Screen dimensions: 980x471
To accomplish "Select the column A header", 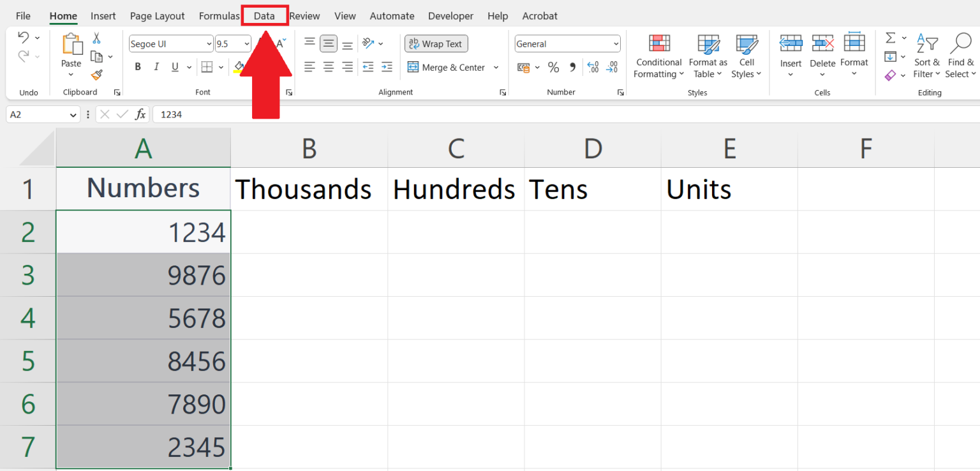I will [x=144, y=148].
